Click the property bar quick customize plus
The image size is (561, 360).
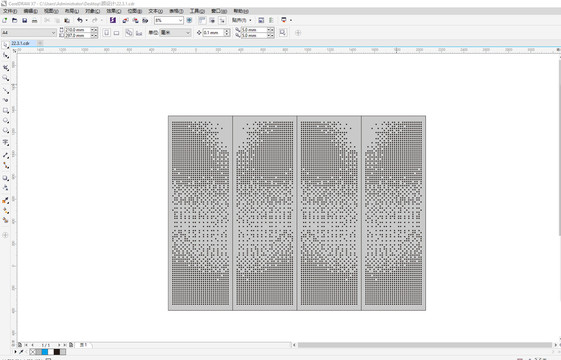[298, 33]
